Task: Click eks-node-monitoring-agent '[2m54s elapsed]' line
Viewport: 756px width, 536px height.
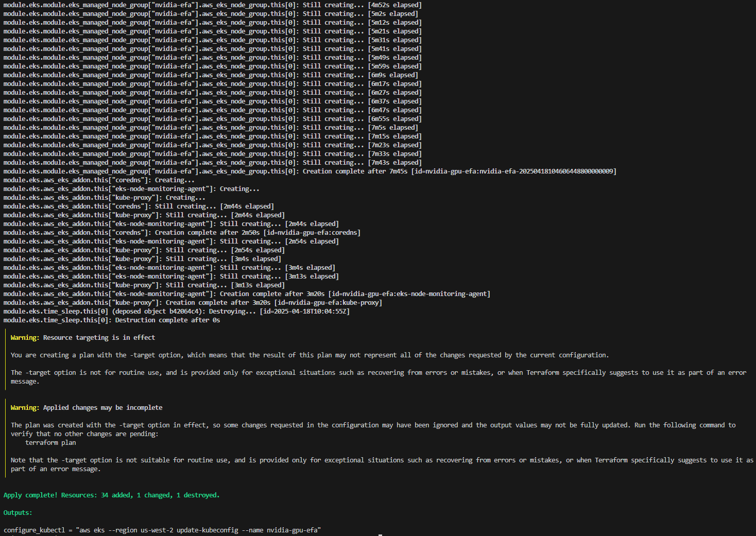Action: 171,241
